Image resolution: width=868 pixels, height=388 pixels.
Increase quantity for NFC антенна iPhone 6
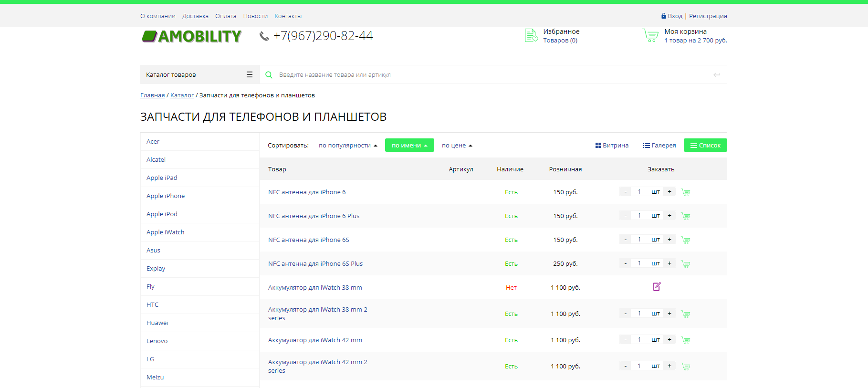669,192
